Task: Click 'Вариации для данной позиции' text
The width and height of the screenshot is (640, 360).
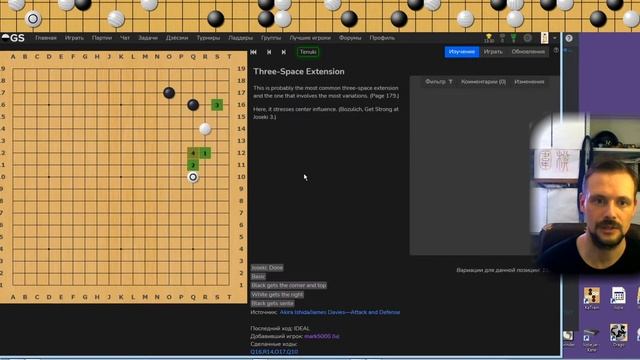Action: [498, 270]
